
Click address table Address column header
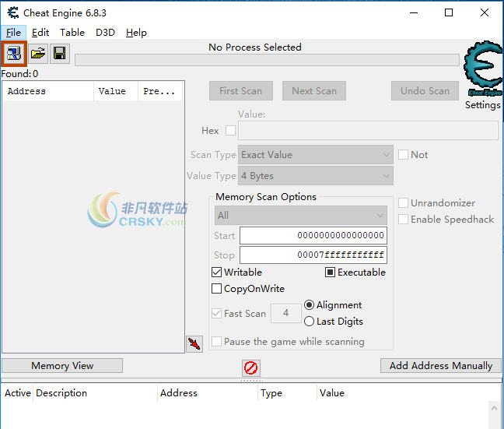click(208, 393)
